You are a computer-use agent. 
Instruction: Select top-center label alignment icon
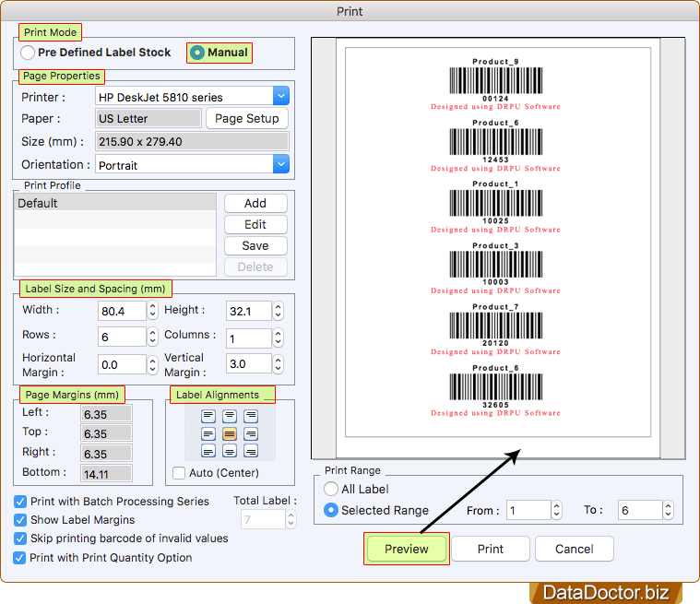230,416
